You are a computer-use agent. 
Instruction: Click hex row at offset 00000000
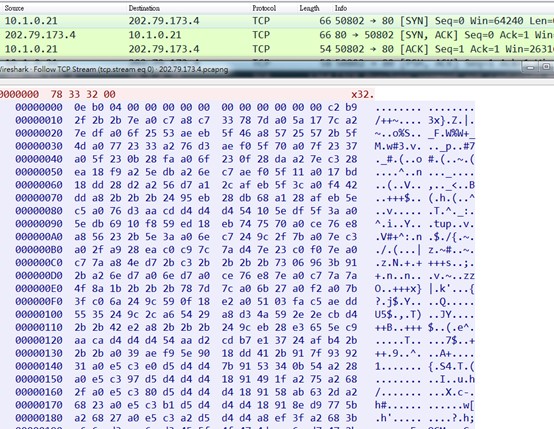tap(244, 107)
